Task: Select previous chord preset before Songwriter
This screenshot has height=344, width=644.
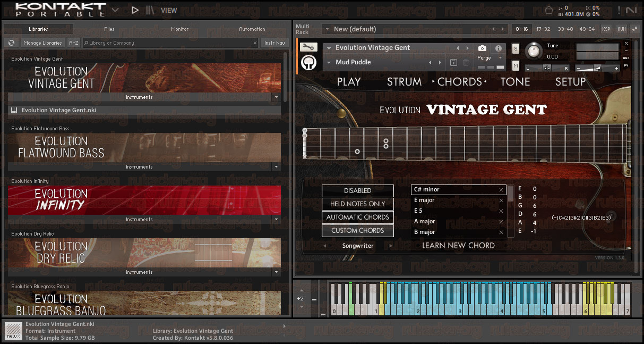Action: pos(325,246)
